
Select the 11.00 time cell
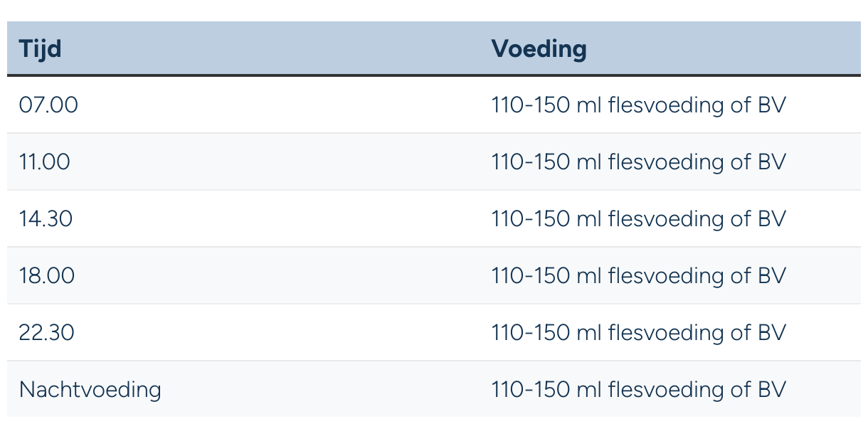coord(45,162)
